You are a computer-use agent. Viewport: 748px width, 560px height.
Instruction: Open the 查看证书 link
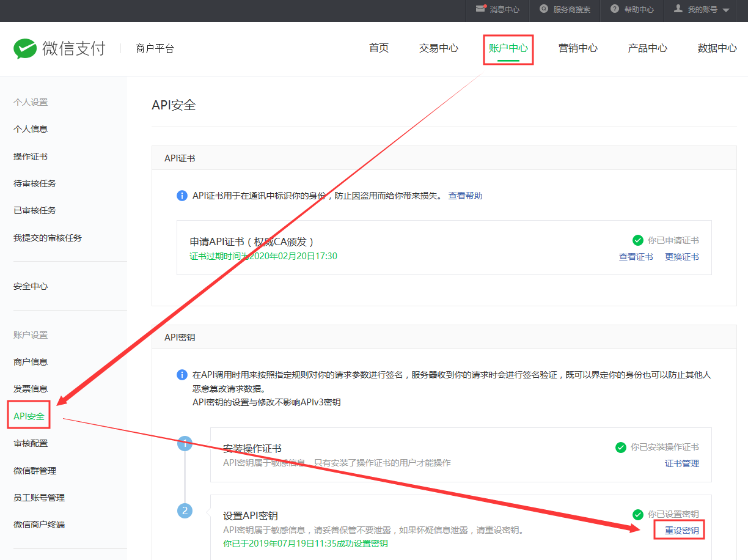(636, 257)
